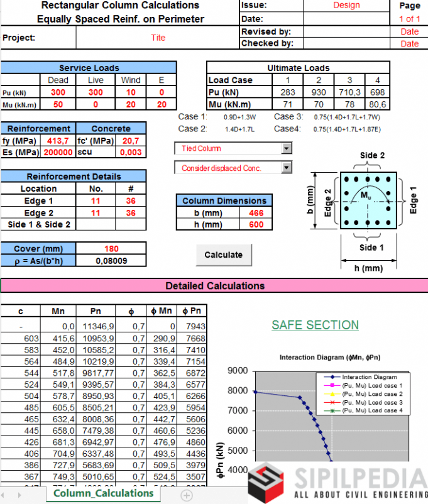
Task: Click the Project name cell Tite
Action: pos(158,38)
